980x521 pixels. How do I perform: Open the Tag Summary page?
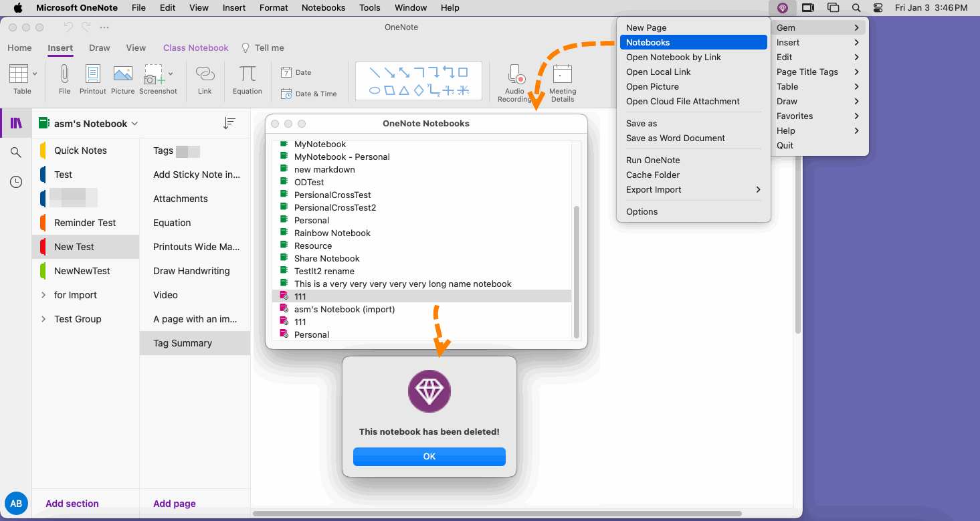point(195,343)
